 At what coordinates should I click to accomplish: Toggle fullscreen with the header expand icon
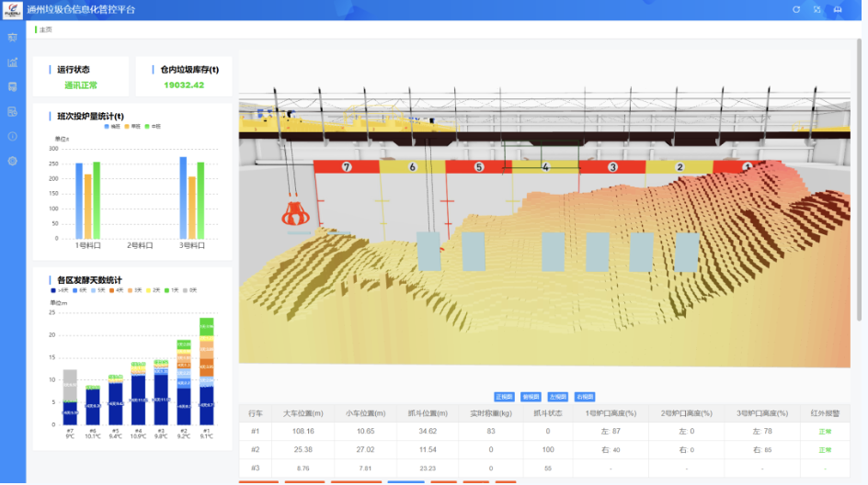pos(817,9)
